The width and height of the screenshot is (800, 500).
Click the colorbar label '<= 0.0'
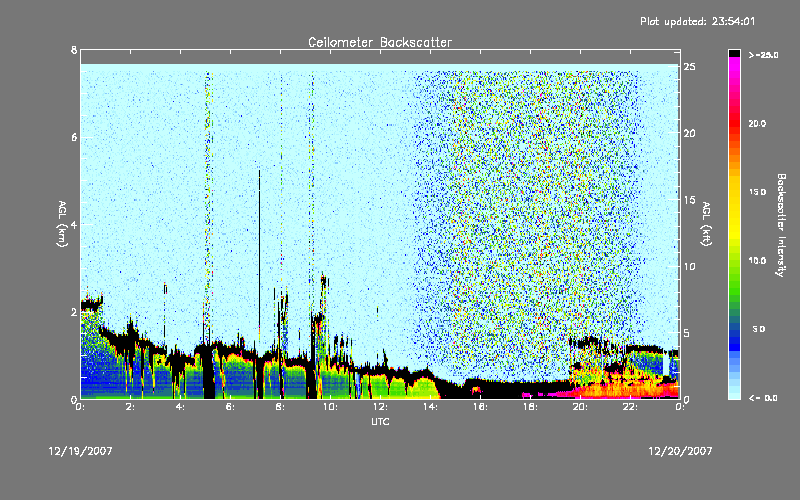coord(764,398)
